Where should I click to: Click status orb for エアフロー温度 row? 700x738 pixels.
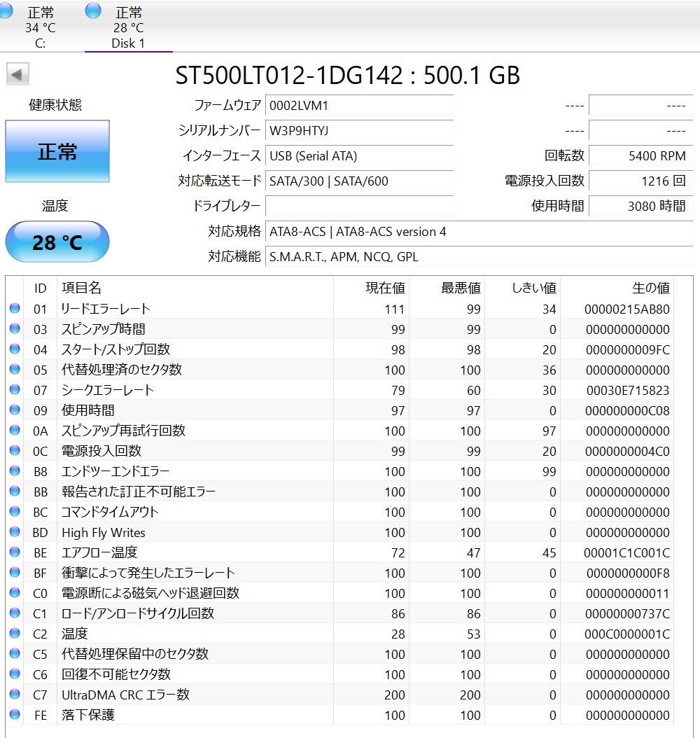pos(15,551)
